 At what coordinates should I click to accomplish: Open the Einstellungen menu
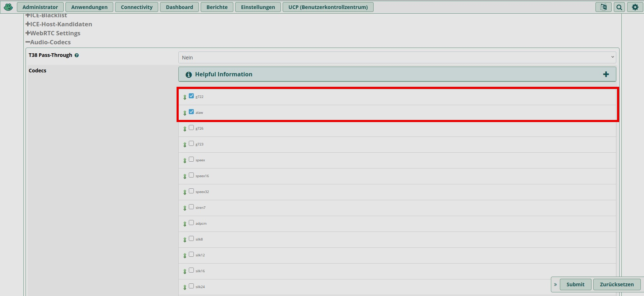pyautogui.click(x=258, y=7)
